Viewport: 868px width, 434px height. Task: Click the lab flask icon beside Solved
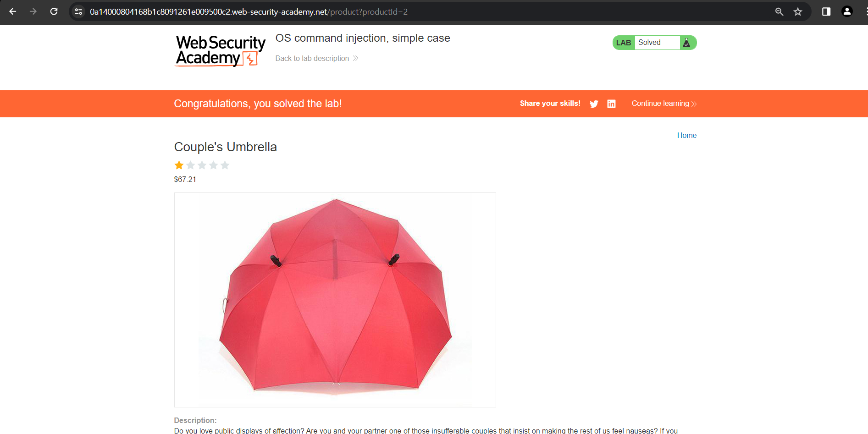pyautogui.click(x=686, y=43)
